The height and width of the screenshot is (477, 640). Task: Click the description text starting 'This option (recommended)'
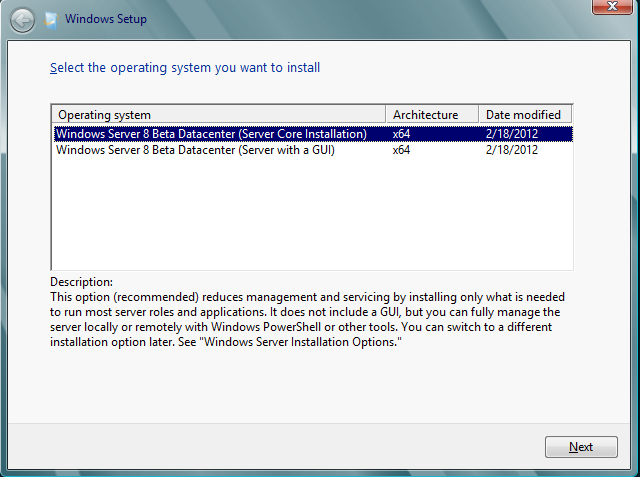[x=307, y=319]
